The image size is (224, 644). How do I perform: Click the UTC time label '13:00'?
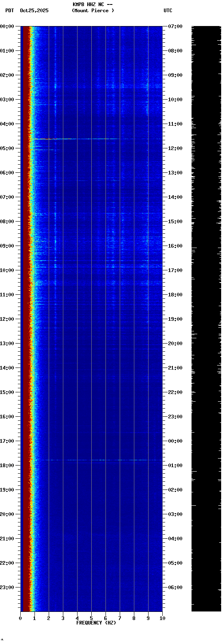pyautogui.click(x=175, y=173)
